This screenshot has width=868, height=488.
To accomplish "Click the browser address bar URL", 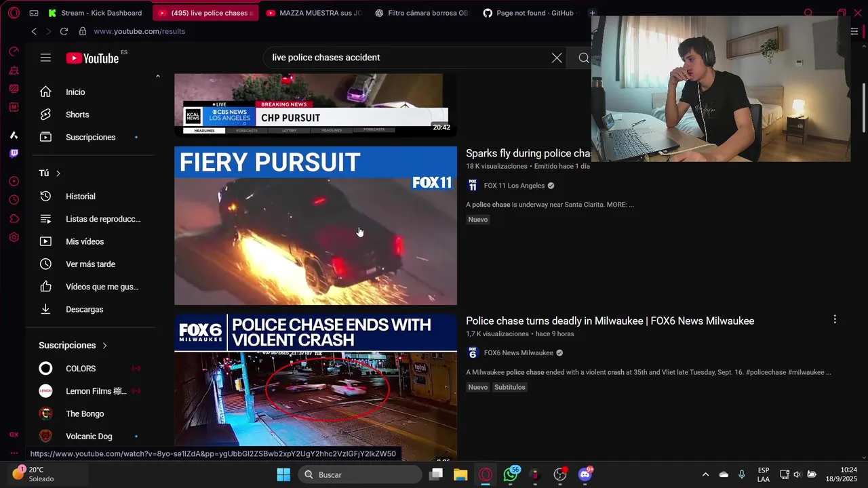I will (x=139, y=31).
